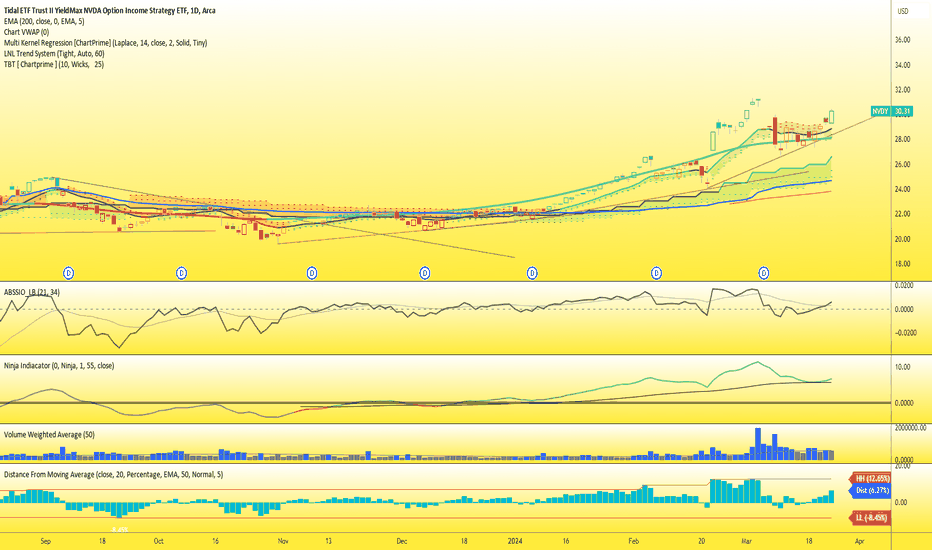Image resolution: width=932 pixels, height=550 pixels.
Task: Select the TBT [Chartprime] legend
Action: (53, 64)
